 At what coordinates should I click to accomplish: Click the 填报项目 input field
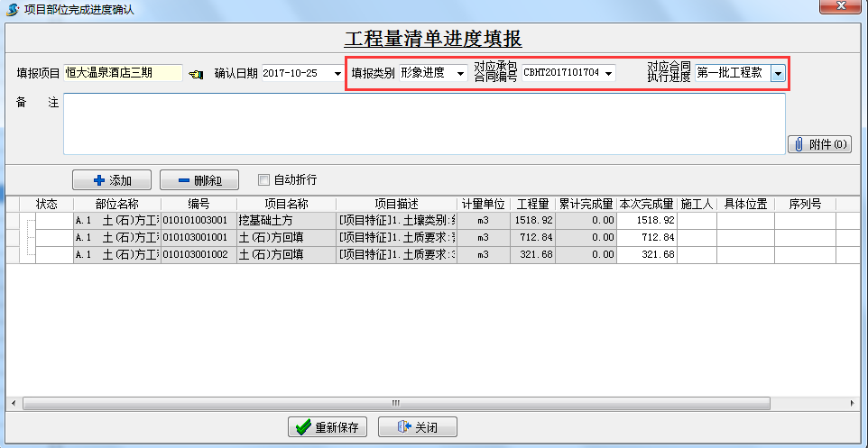(123, 74)
